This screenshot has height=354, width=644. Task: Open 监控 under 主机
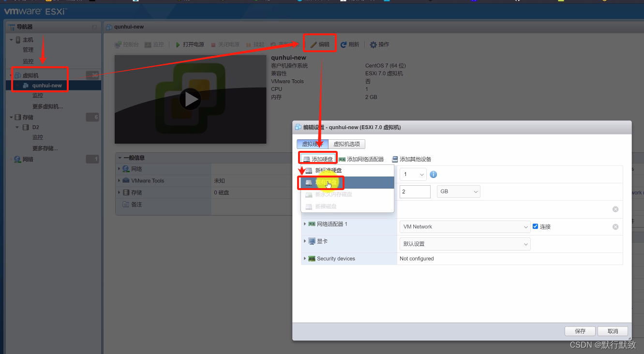(x=28, y=61)
